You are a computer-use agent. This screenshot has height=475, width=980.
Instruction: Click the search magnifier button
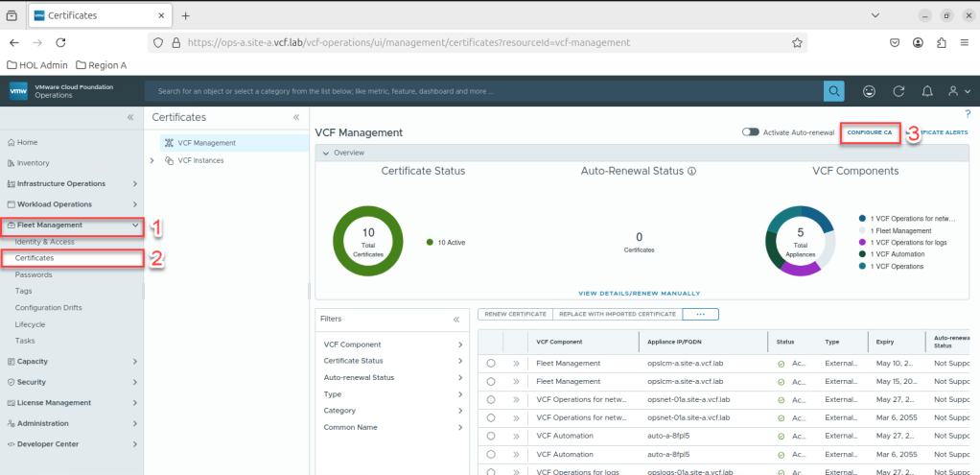point(833,91)
